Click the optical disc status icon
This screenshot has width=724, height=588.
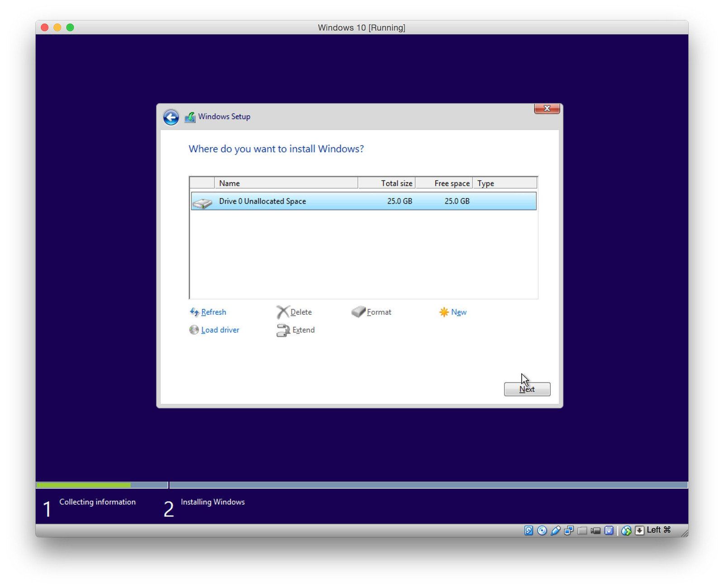pyautogui.click(x=542, y=531)
